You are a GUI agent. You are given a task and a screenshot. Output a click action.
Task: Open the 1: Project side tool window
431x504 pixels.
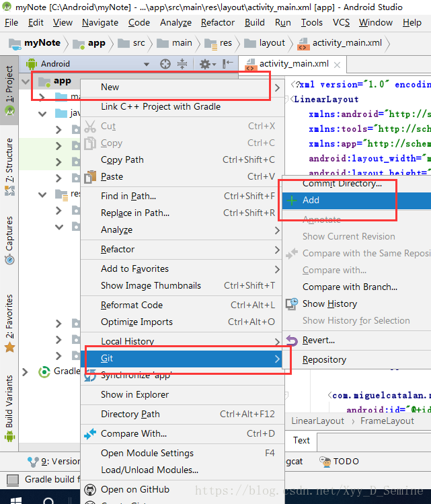click(x=9, y=90)
